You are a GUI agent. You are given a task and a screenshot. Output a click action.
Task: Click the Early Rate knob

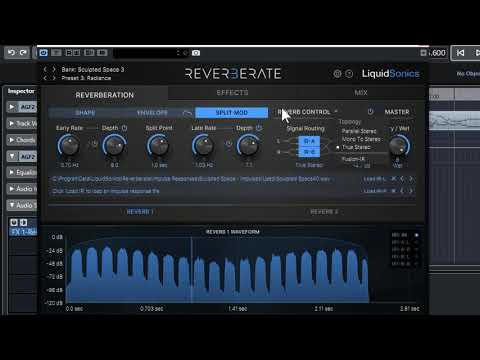(69, 146)
